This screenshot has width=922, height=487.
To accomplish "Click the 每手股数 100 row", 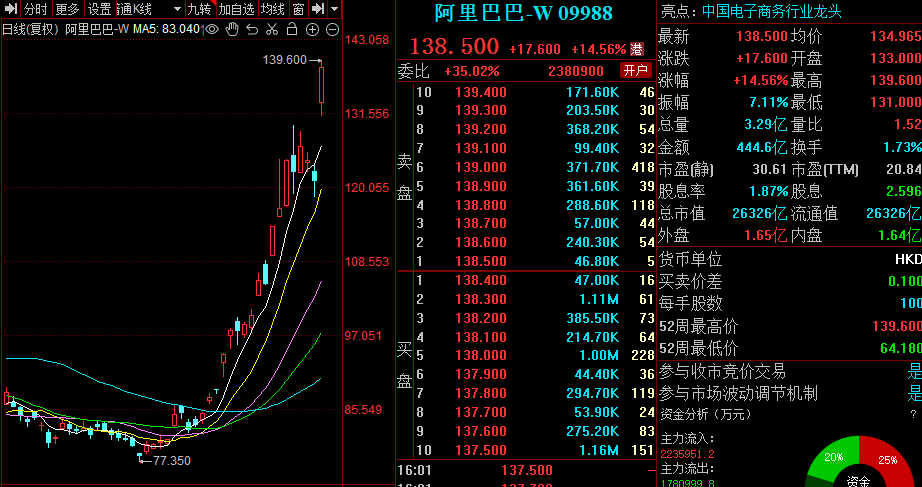I will tap(789, 303).
